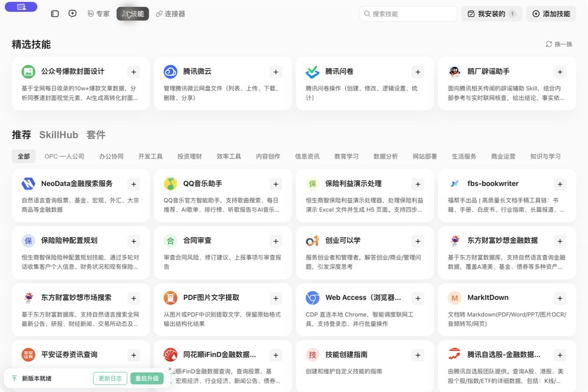Open the MarkItDown M icon
The width and height of the screenshot is (588, 392).
click(454, 298)
